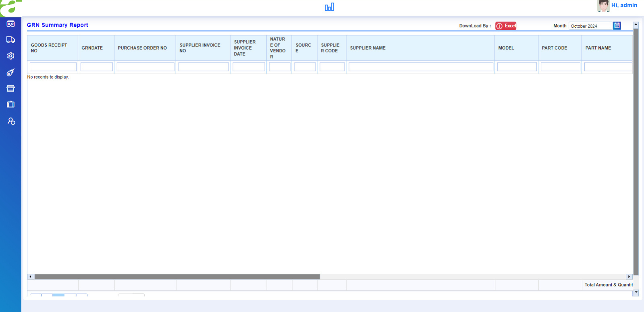Filter by Nature of Vendor
This screenshot has width=644, height=312.
(x=280, y=67)
